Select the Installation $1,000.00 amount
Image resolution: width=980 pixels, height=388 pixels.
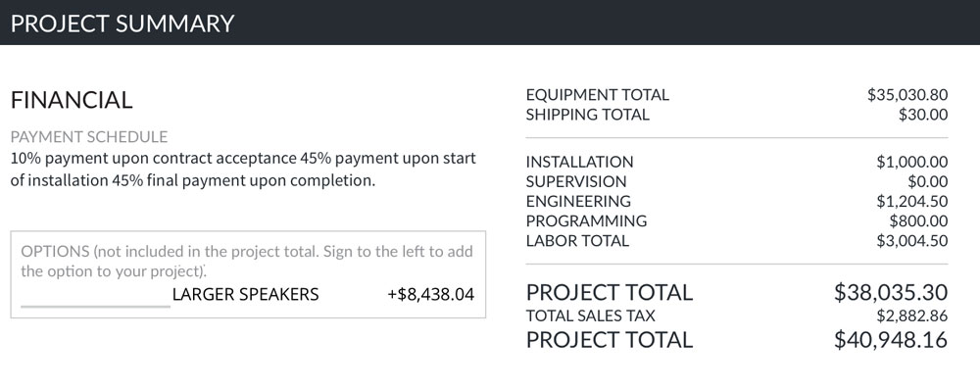(x=911, y=162)
